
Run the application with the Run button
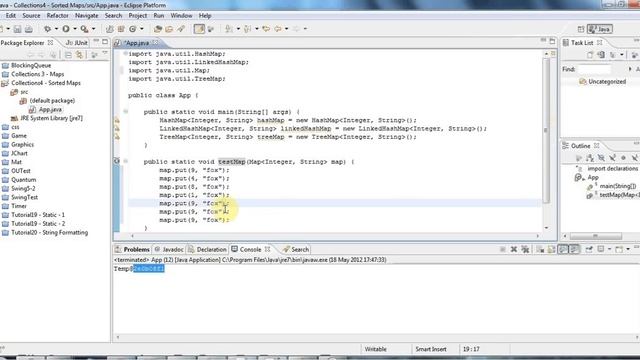tap(66, 29)
